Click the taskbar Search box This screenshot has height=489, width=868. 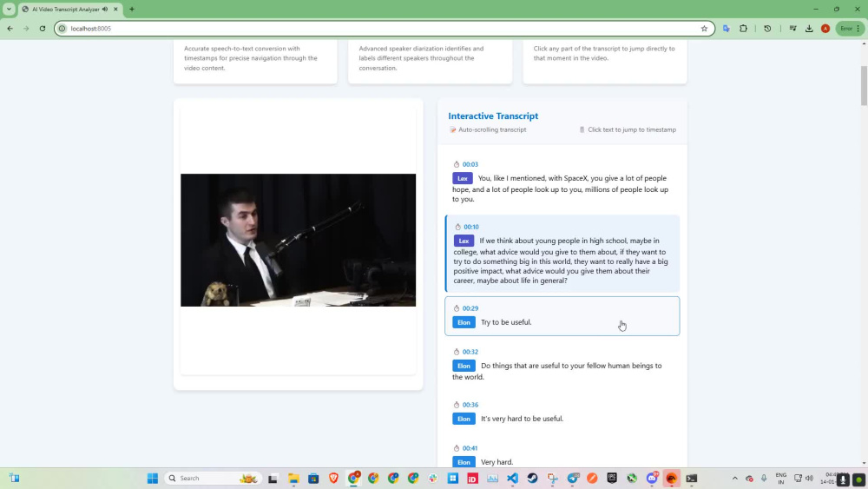[212, 479]
